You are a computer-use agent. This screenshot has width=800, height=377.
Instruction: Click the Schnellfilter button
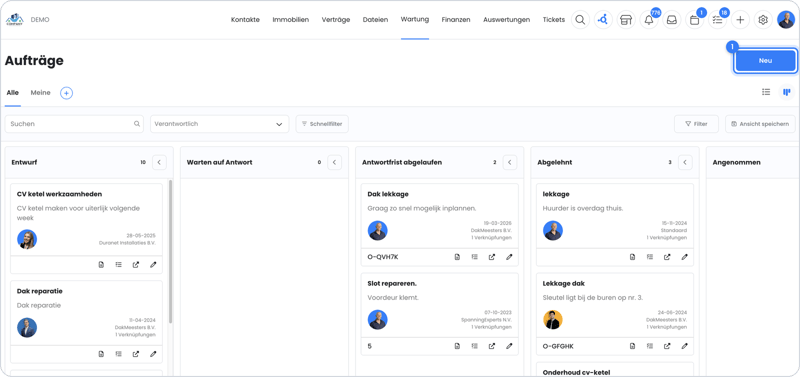322,124
